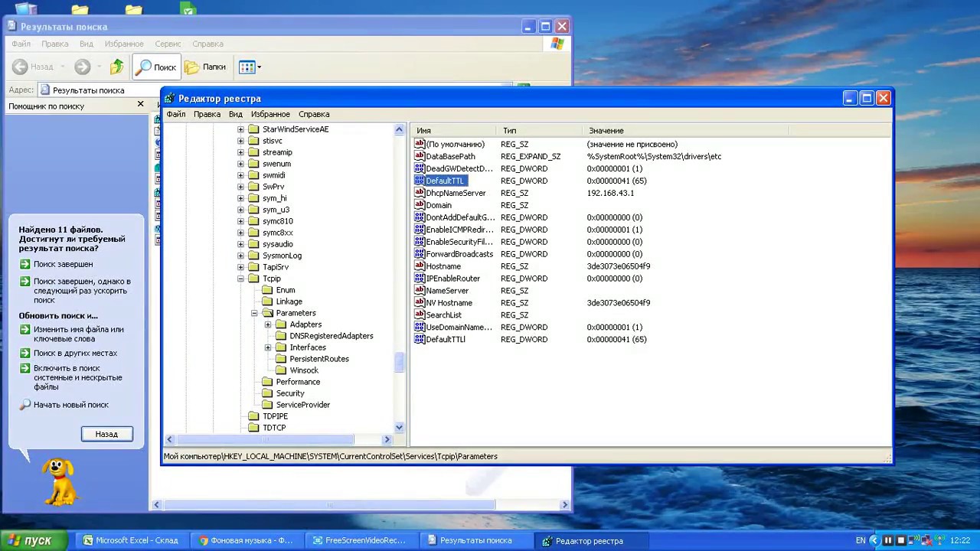Expand the StarWindServiceAE tree node
Viewport: 980px width, 551px height.
(x=240, y=129)
